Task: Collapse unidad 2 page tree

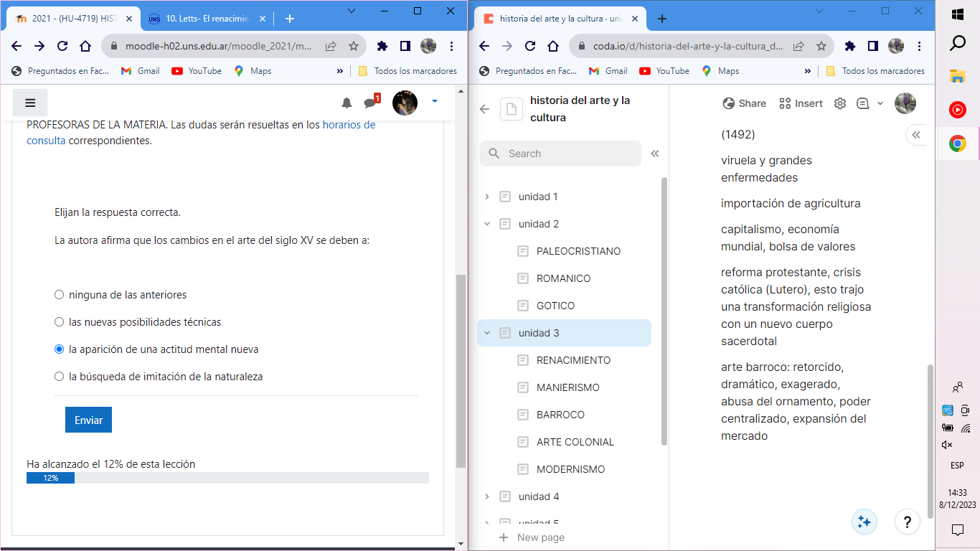Action: [x=487, y=224]
